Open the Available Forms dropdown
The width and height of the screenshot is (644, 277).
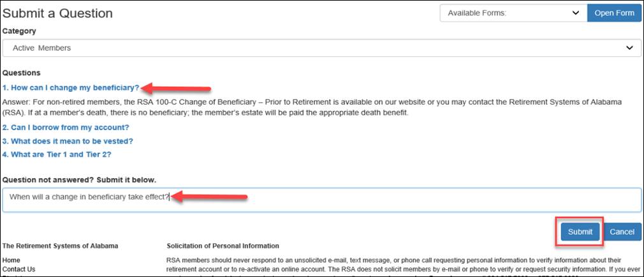(x=513, y=13)
